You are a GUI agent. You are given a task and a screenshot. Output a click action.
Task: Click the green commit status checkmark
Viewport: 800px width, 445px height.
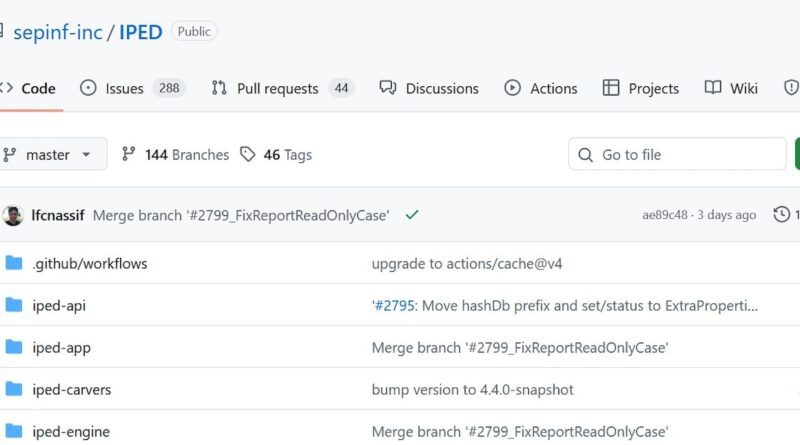coord(412,215)
